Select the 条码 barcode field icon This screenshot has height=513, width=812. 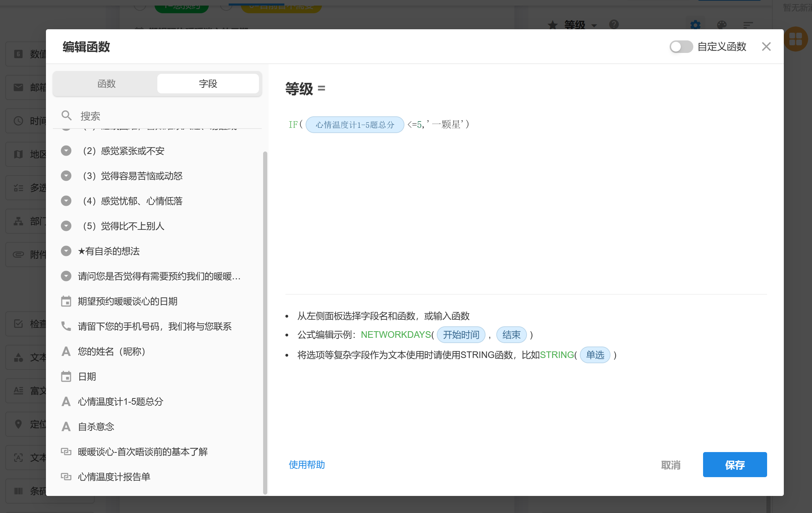coord(18,491)
